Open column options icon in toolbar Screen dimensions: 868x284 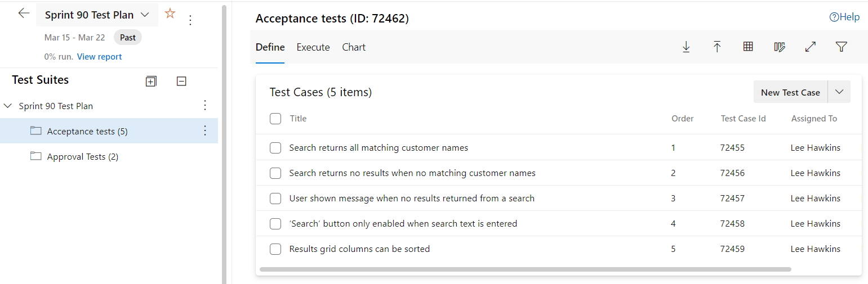click(x=780, y=47)
